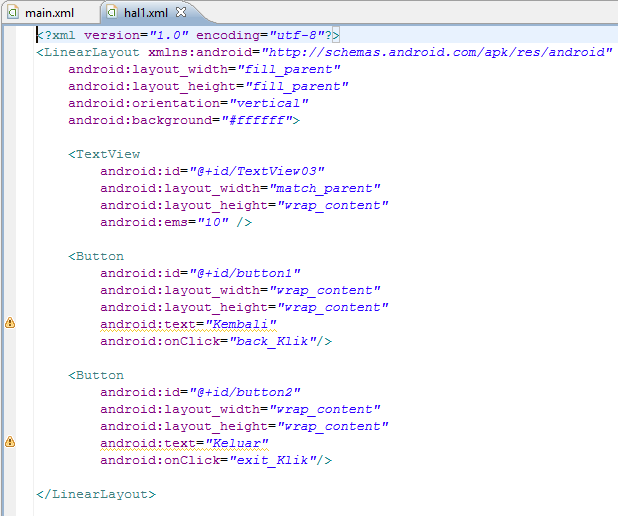Click the android:text "Keluar" value
Screen dimensions: 618x516
click(237, 443)
